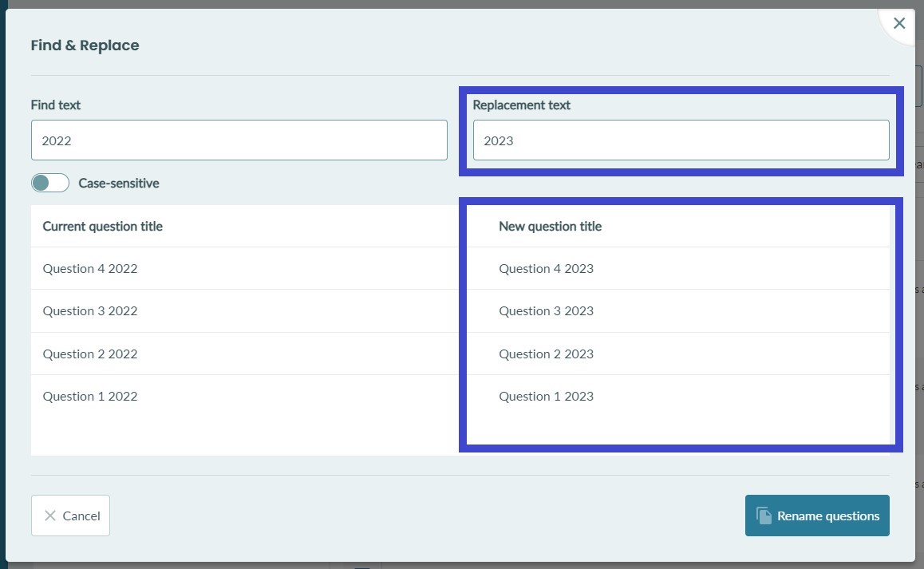
Task: Click the 'Find text' label
Action: 55,105
